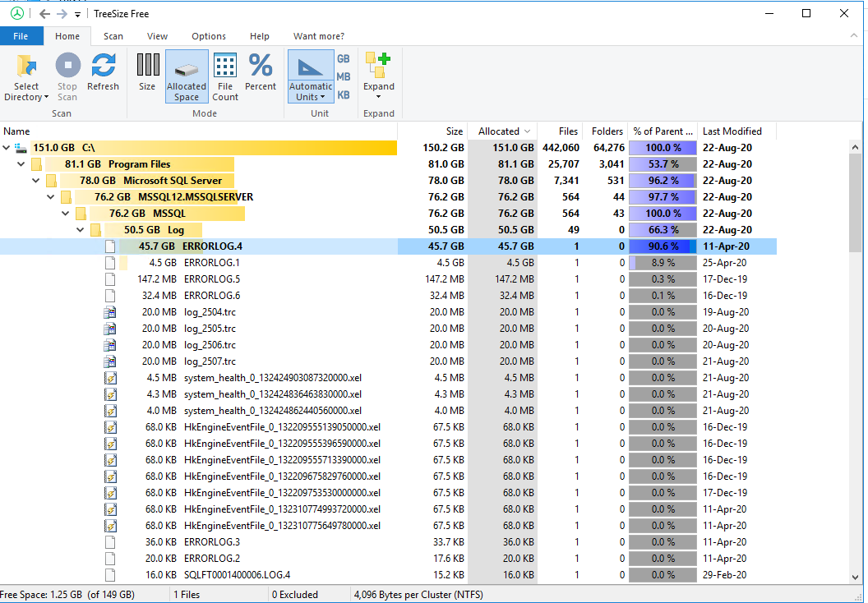Image resolution: width=868 pixels, height=603 pixels.
Task: Sort by the Files column header
Action: click(x=560, y=131)
